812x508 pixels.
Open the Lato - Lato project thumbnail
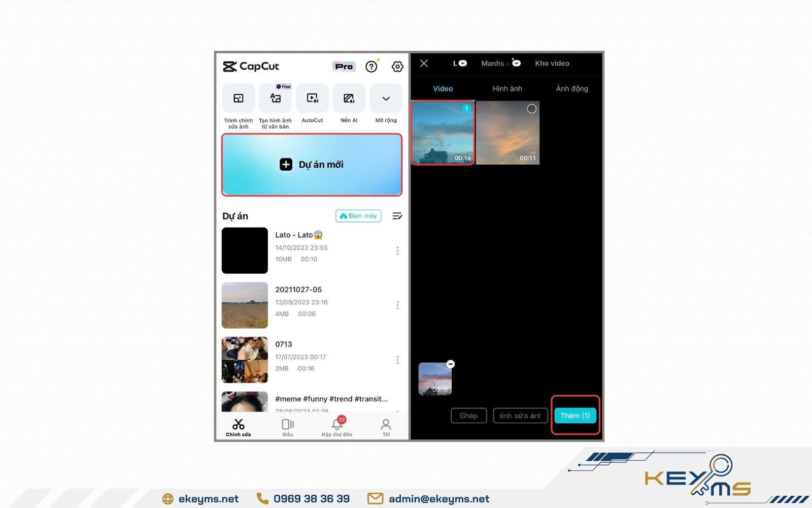[245, 250]
